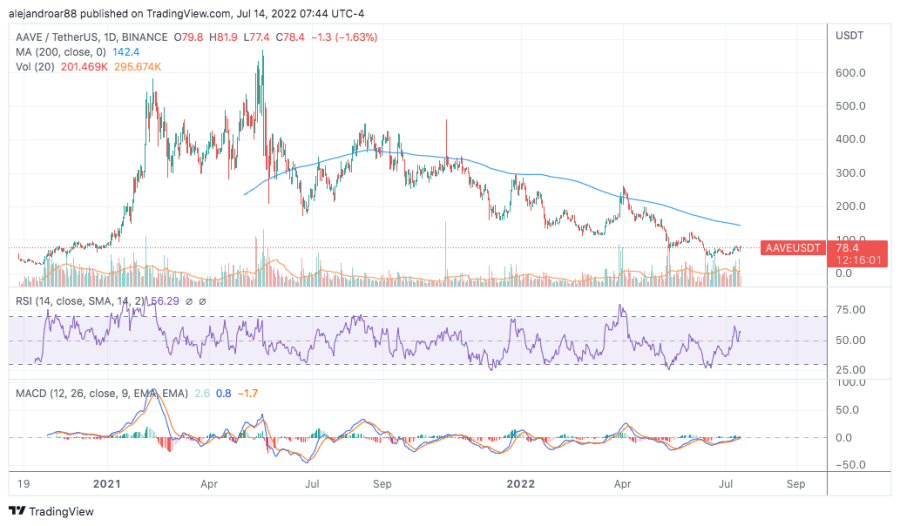Click the 600.0 price axis label

pyautogui.click(x=851, y=73)
